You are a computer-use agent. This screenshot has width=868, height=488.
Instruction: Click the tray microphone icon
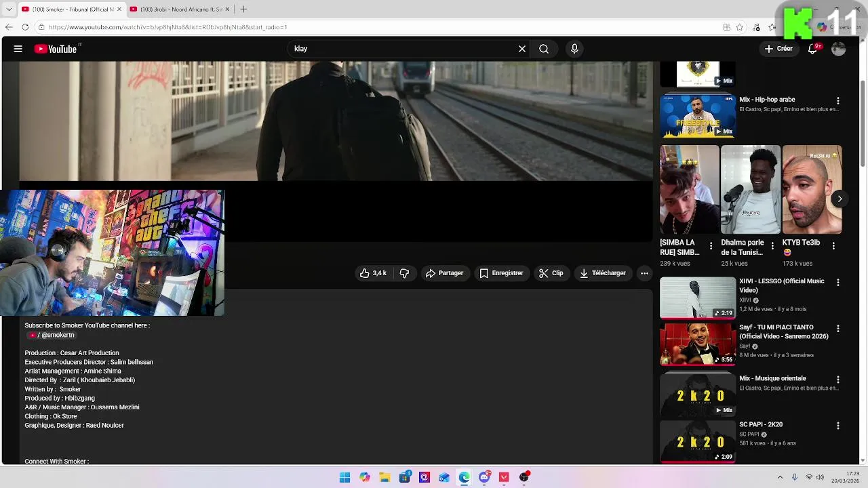click(x=795, y=477)
